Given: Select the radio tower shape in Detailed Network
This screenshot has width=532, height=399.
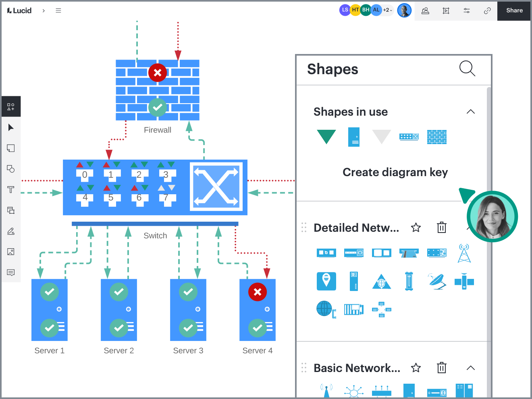Looking at the screenshot, I should pyautogui.click(x=464, y=253).
